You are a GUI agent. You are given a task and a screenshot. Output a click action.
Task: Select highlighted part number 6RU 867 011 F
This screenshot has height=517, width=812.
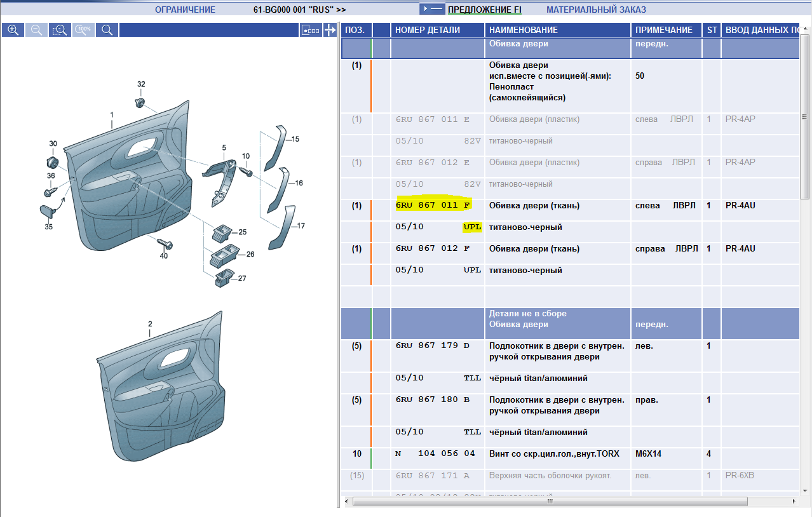(x=433, y=205)
